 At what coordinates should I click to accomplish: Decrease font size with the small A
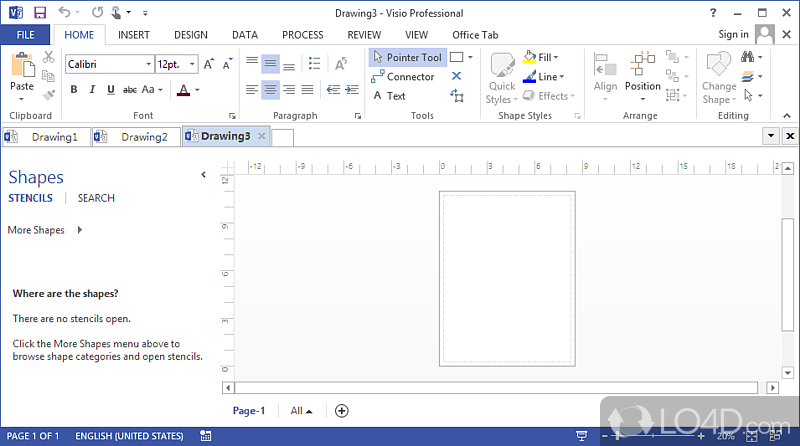point(227,64)
